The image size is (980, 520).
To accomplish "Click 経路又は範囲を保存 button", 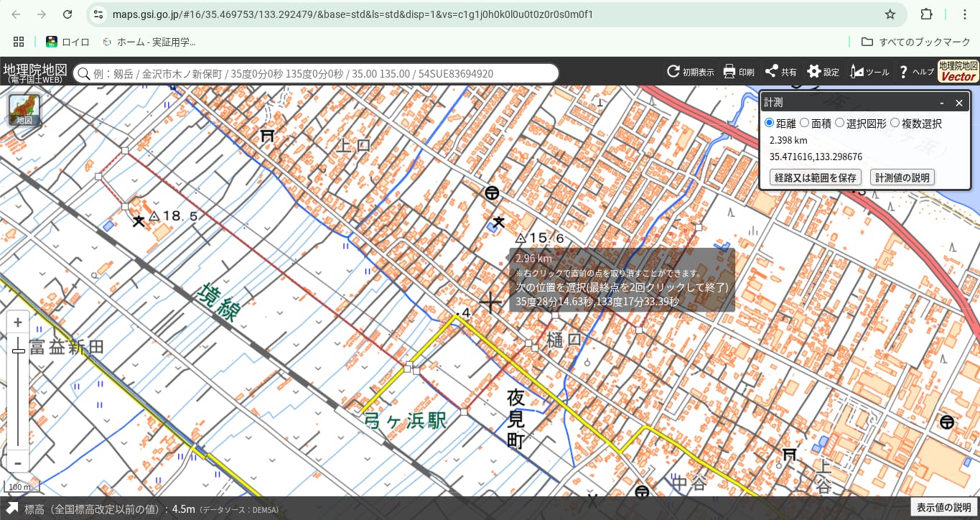I will coord(815,177).
